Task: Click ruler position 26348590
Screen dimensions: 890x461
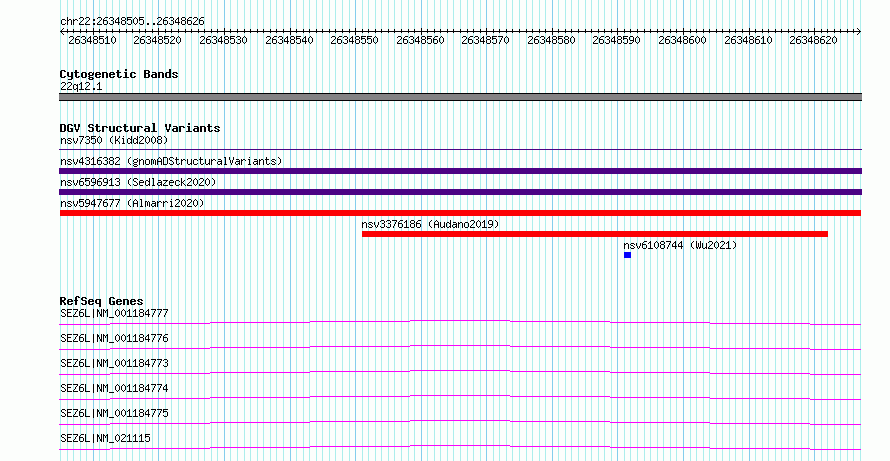Action: click(616, 40)
